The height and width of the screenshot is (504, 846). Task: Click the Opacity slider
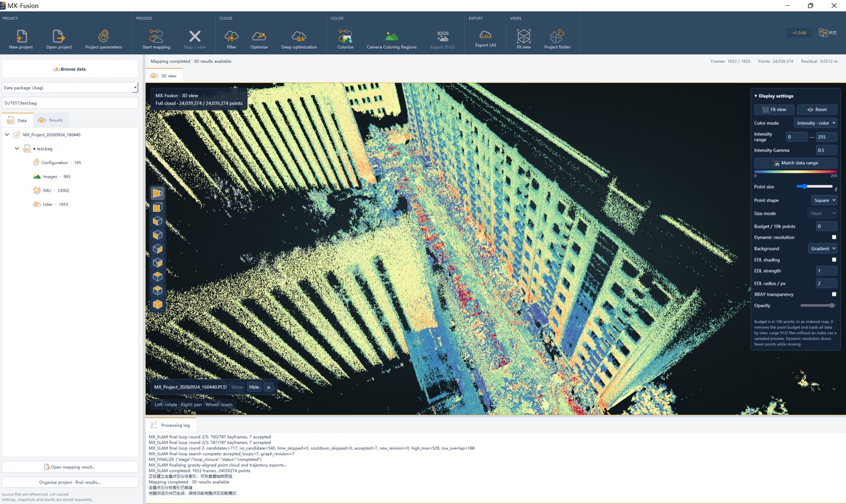pos(817,305)
